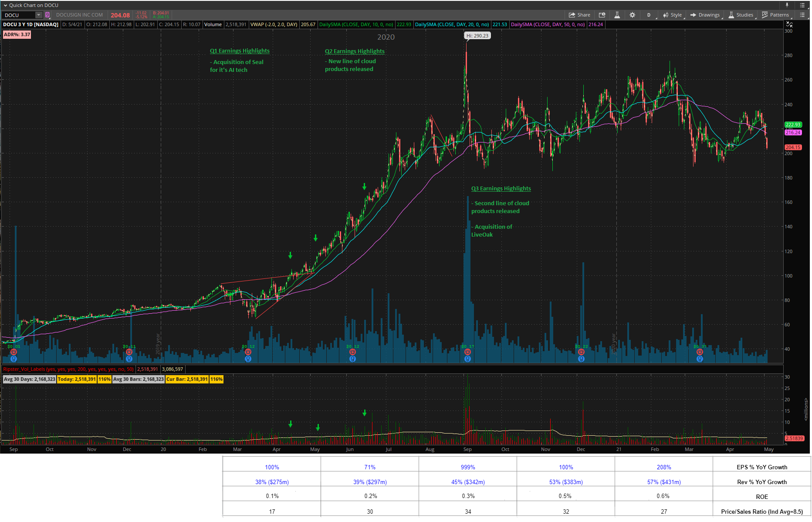Click the auto-scale price axis icon
Viewport: 812px width, 522px height.
click(789, 24)
